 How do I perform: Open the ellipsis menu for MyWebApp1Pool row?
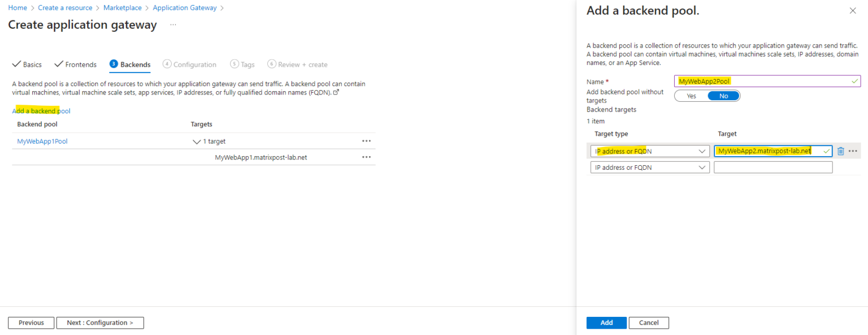pyautogui.click(x=366, y=141)
